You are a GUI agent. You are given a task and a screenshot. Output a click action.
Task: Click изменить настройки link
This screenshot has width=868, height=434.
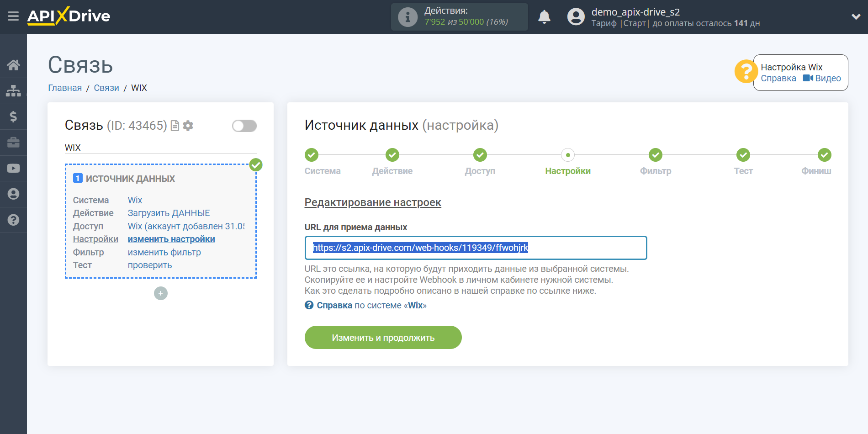(171, 239)
